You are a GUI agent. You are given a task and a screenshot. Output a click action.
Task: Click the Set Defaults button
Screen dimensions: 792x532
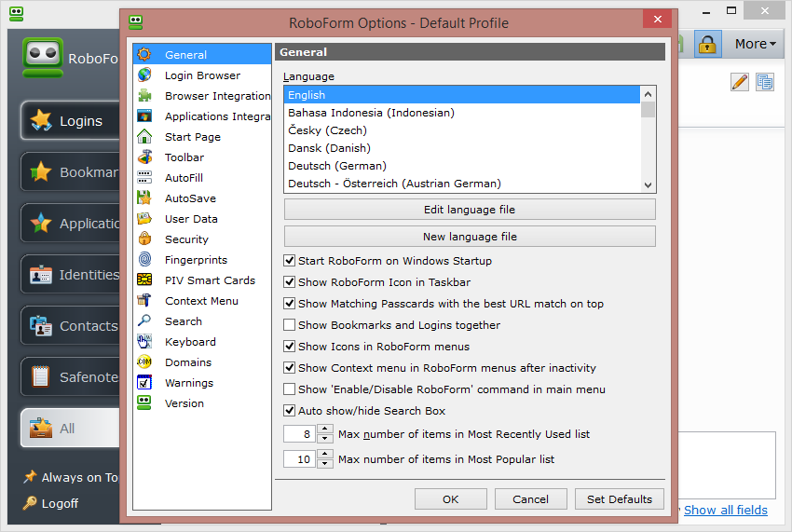click(x=620, y=499)
